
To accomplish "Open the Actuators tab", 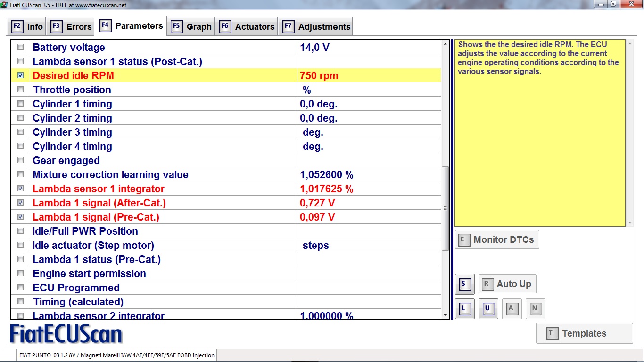I will tap(247, 26).
